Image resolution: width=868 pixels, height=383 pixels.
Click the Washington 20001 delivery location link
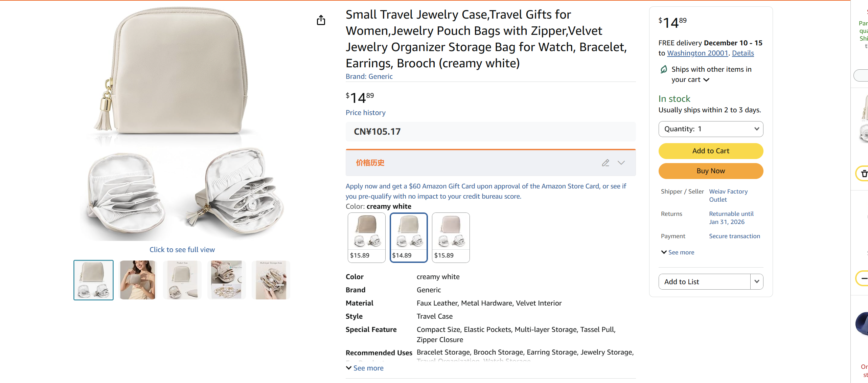click(697, 53)
